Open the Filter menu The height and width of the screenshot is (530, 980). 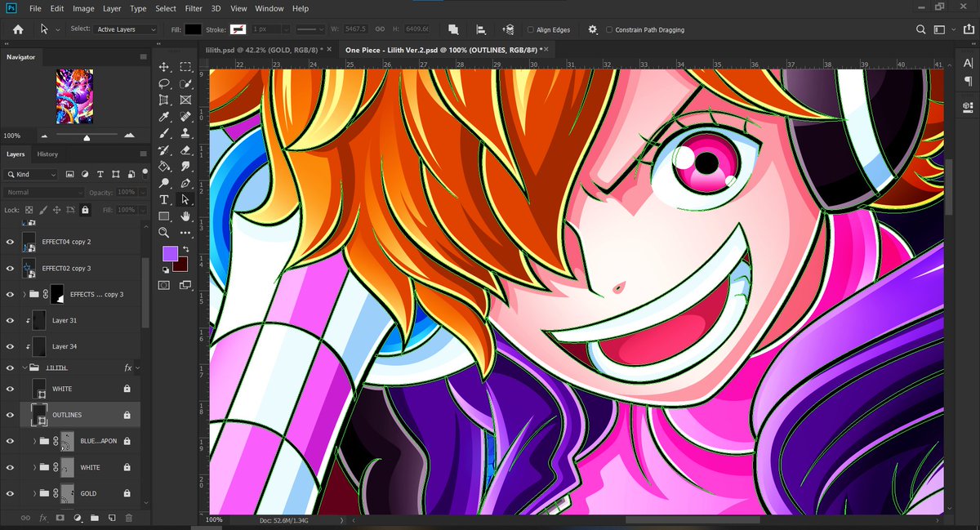tap(194, 8)
